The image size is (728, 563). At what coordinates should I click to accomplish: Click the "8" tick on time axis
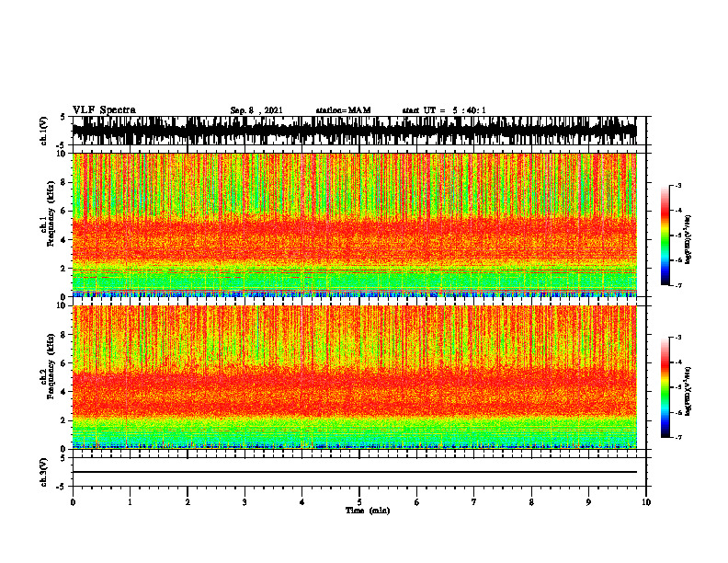click(x=531, y=502)
